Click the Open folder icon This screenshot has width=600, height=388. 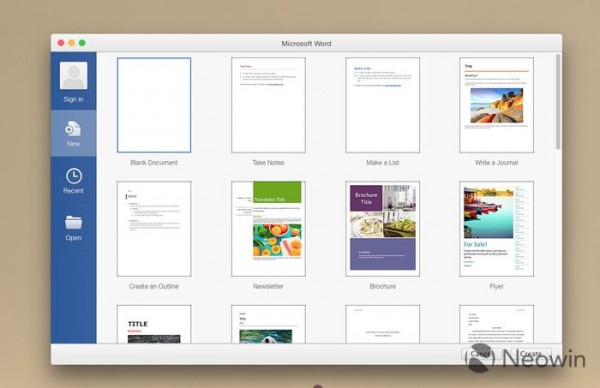pyautogui.click(x=73, y=223)
